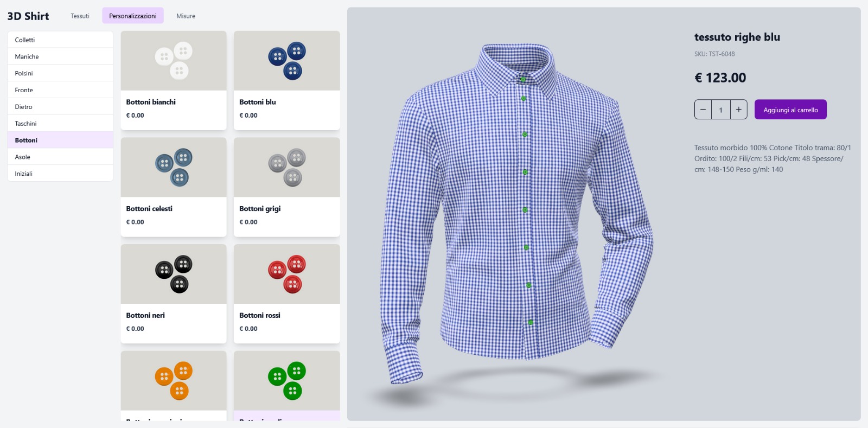Select Colletti in the sidebar

pyautogui.click(x=60, y=40)
